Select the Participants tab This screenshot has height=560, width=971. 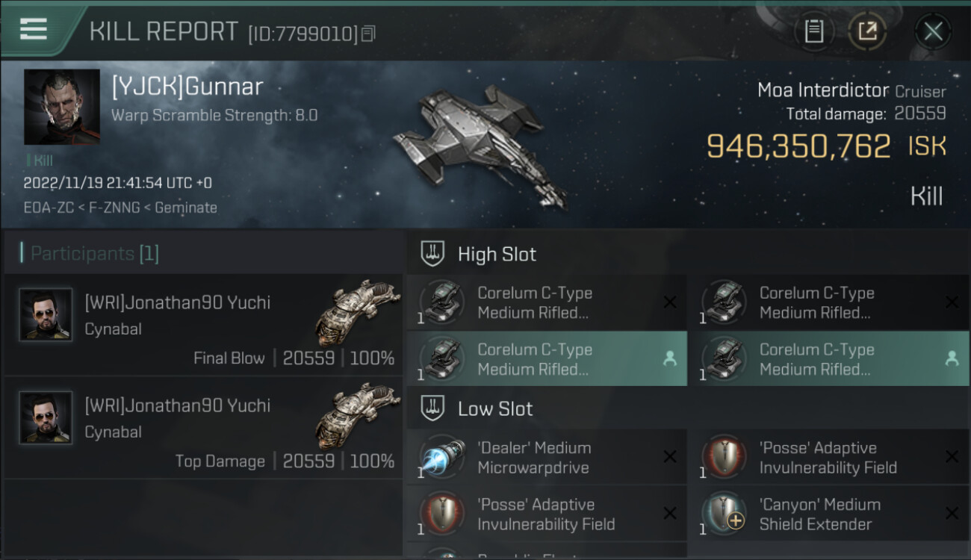(x=90, y=254)
